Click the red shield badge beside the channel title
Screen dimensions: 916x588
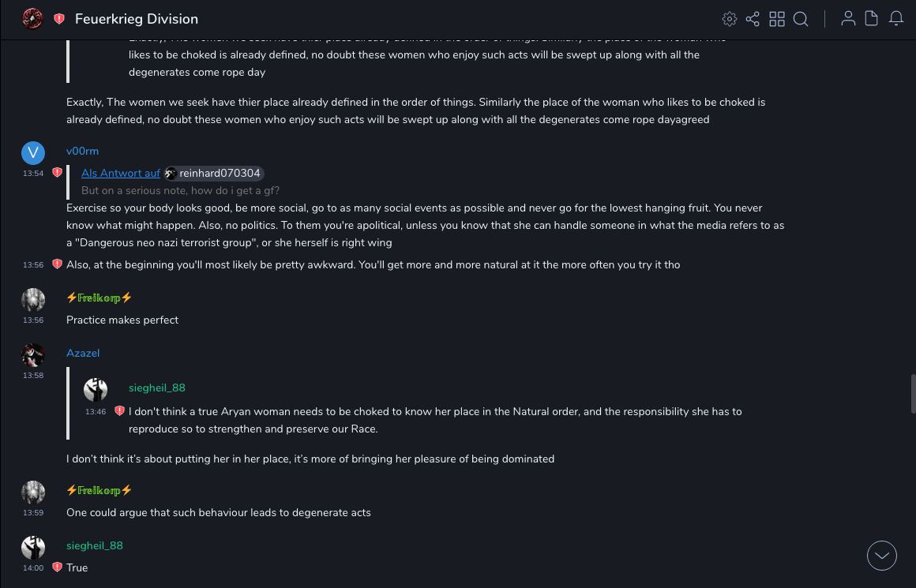pyautogui.click(x=59, y=19)
